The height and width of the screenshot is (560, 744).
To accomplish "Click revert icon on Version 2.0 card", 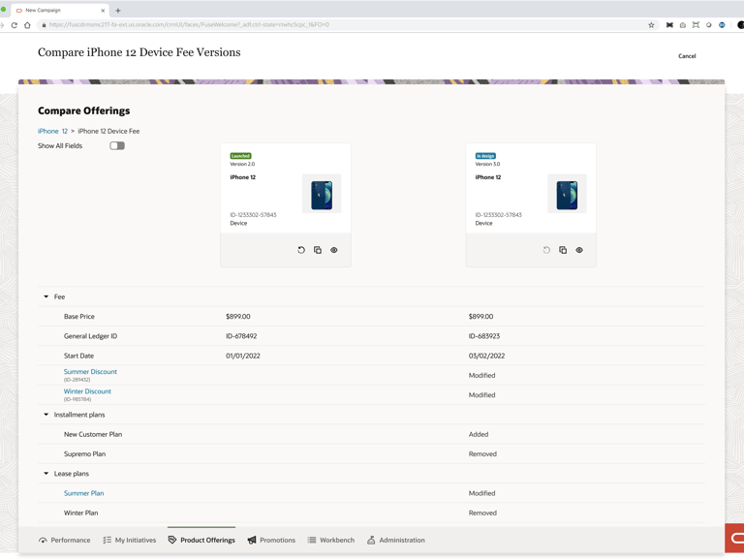I will click(301, 250).
